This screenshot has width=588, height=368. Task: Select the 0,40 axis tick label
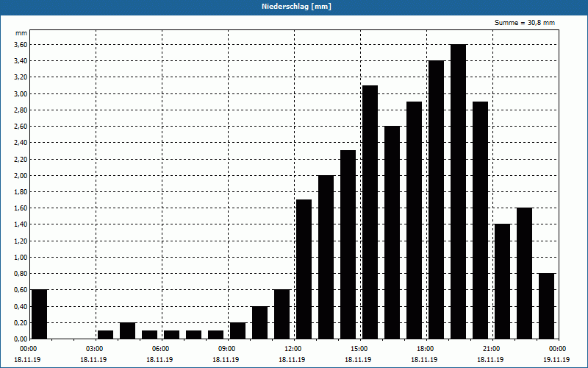point(21,306)
